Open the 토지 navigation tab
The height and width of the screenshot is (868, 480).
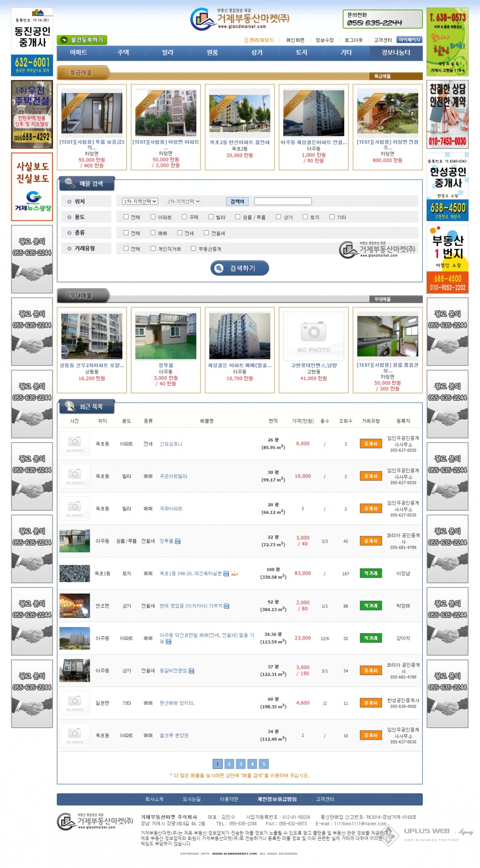tap(302, 53)
